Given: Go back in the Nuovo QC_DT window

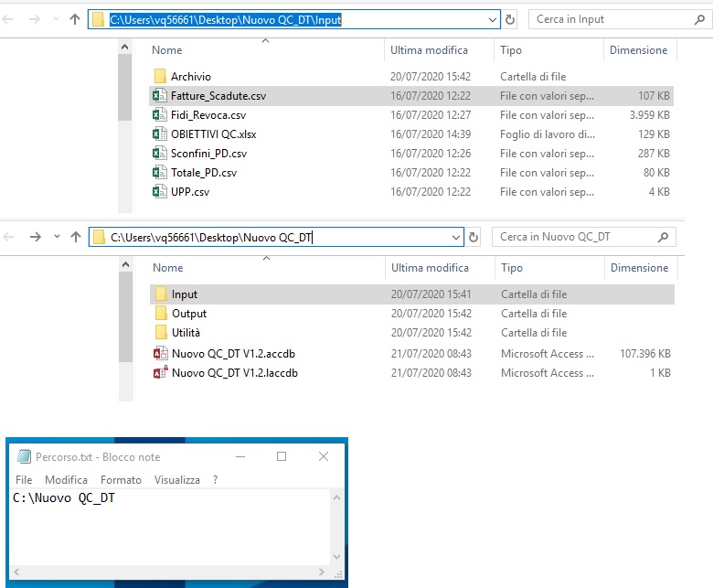Looking at the screenshot, I should pyautogui.click(x=8, y=237).
